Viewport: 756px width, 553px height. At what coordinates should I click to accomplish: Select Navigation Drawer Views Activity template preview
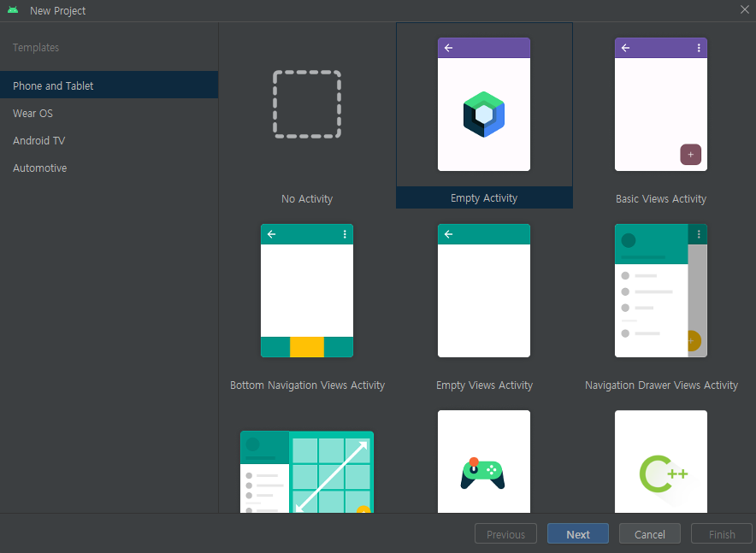pyautogui.click(x=660, y=291)
